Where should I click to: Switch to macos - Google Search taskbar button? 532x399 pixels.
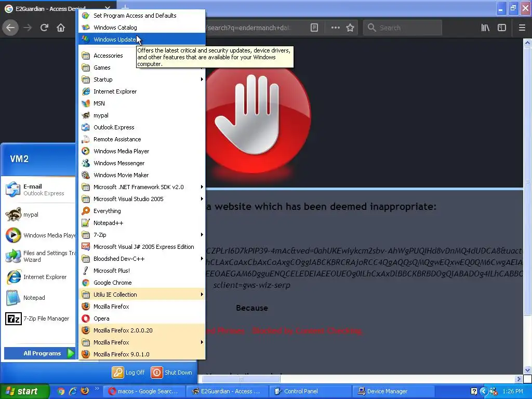pos(144,391)
